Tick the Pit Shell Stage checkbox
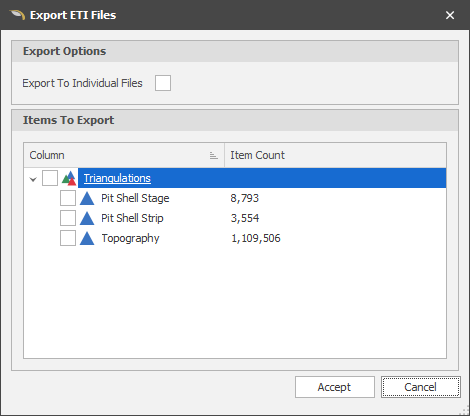Screen dimensions: 470x416 point(68,198)
